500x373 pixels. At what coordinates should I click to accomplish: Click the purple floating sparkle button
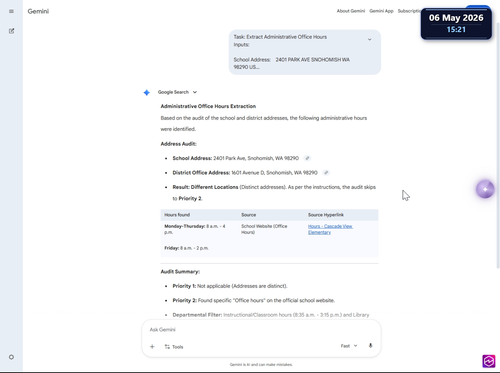485,189
